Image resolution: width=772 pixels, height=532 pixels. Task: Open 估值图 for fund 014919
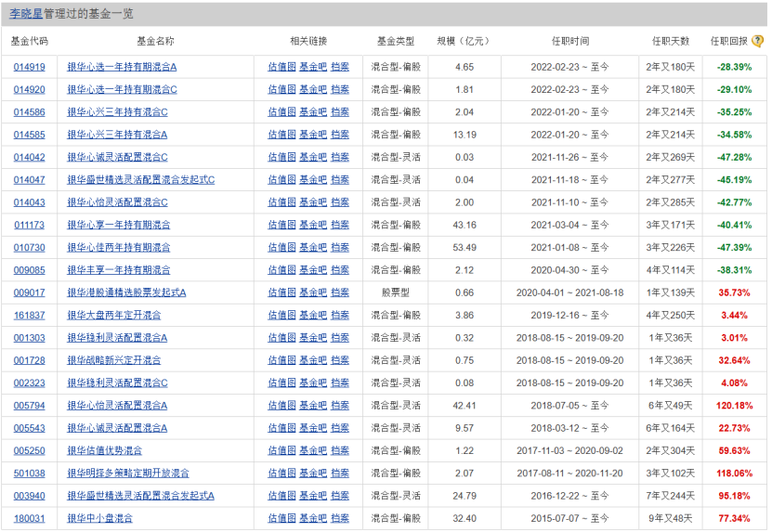click(x=281, y=67)
